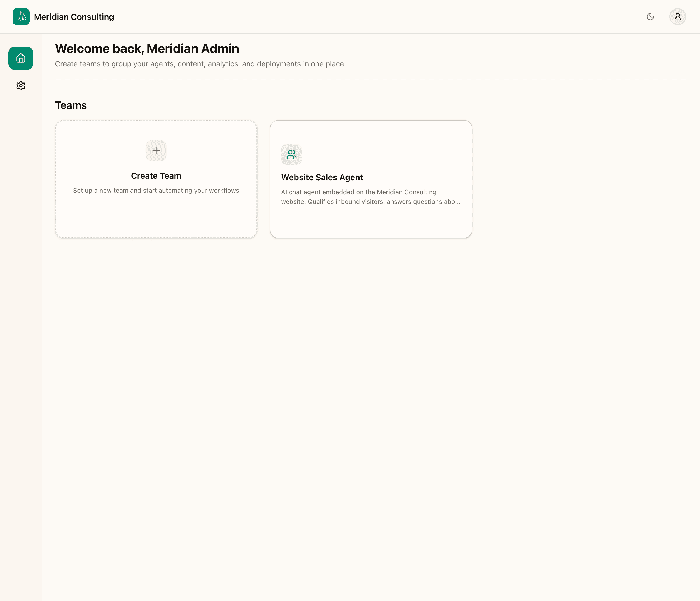Click the Meridian Consulting sailboat logo
The image size is (700, 601).
pos(21,17)
